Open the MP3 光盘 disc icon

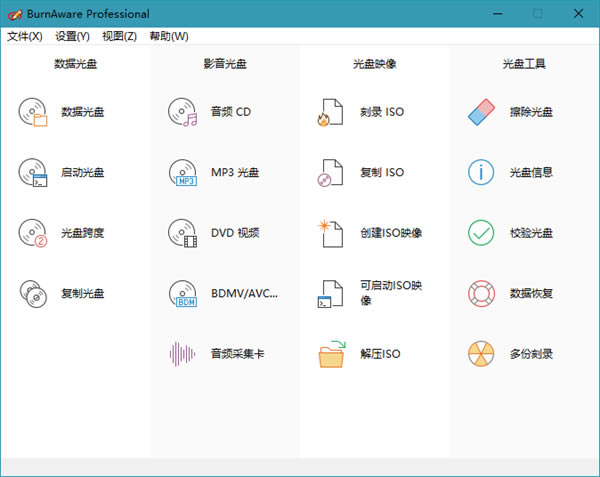click(x=183, y=172)
